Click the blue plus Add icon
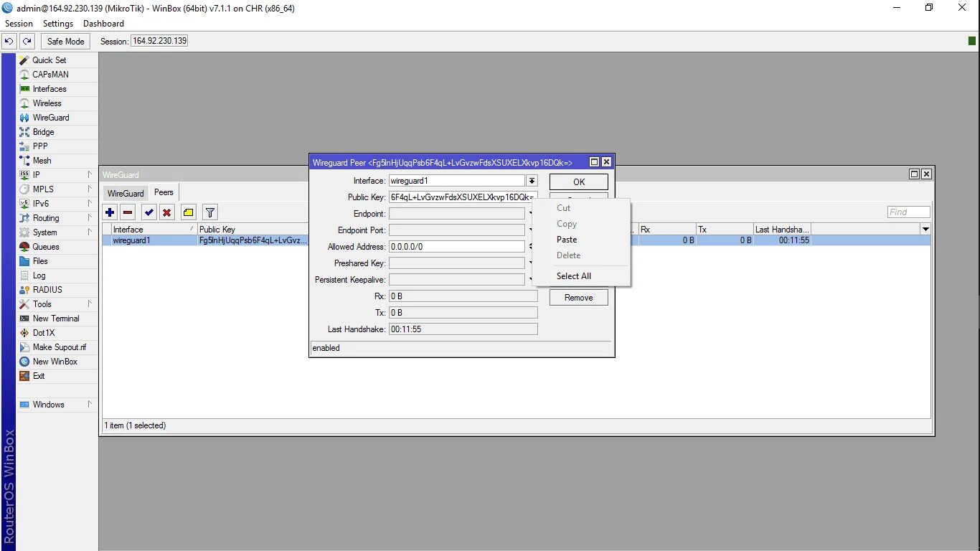The height and width of the screenshot is (551, 980). 110,212
